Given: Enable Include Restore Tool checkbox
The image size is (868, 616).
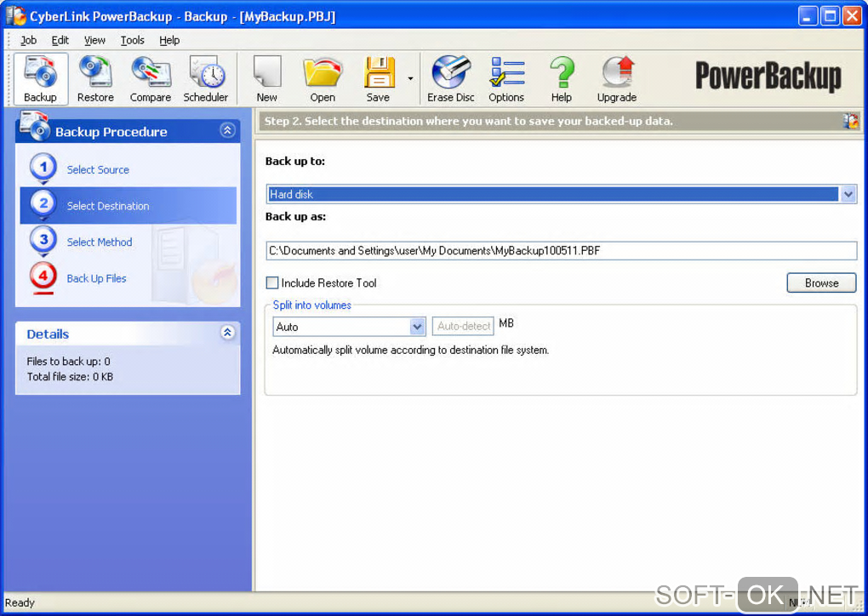Looking at the screenshot, I should coord(272,282).
